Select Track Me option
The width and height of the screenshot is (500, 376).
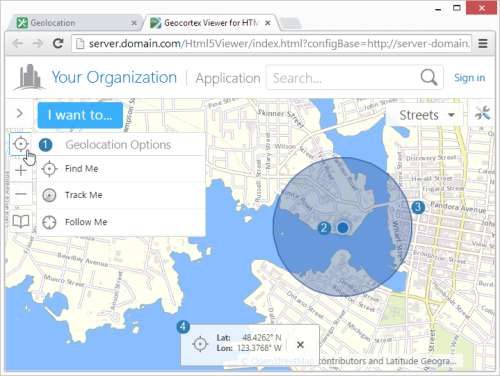pyautogui.click(x=121, y=195)
